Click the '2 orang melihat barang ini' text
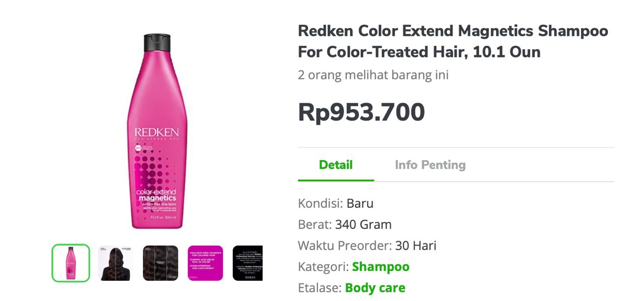This screenshot has height=301, width=644. pyautogui.click(x=373, y=75)
